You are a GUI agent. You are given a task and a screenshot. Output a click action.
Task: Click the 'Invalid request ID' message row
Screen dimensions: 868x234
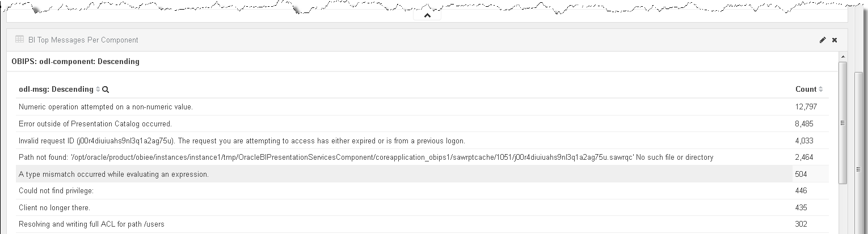(x=422, y=141)
